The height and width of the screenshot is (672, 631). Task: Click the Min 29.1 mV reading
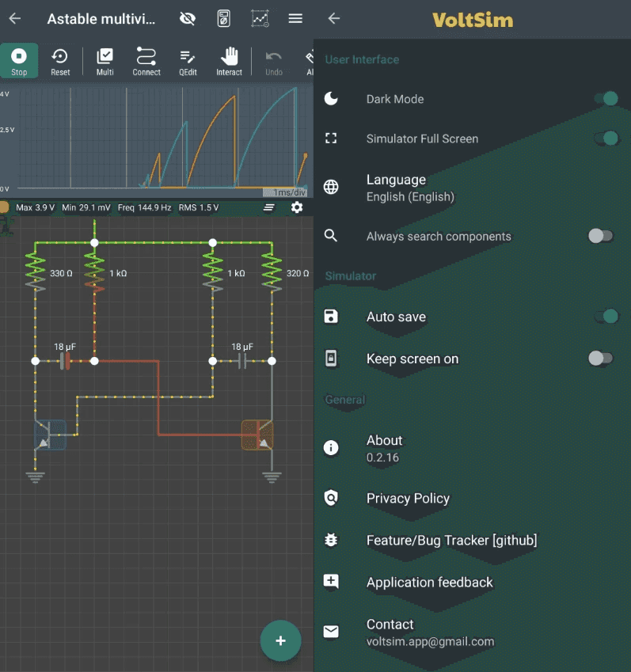tap(86, 208)
